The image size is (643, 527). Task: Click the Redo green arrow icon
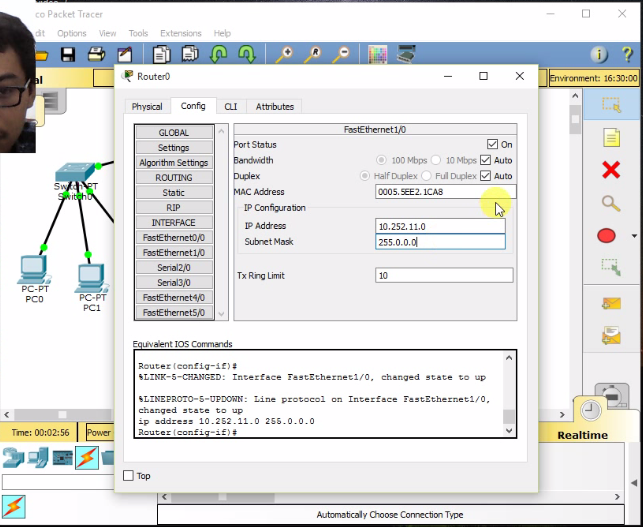[246, 54]
